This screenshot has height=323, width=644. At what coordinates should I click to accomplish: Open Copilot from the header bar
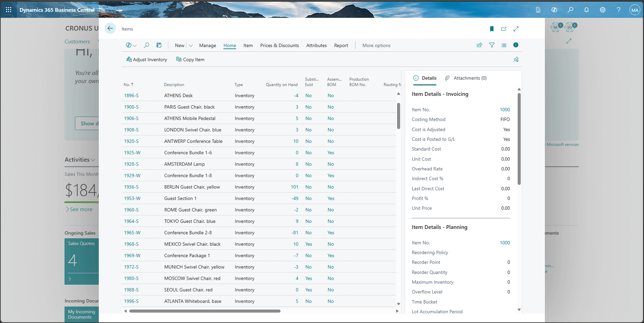[x=554, y=10]
